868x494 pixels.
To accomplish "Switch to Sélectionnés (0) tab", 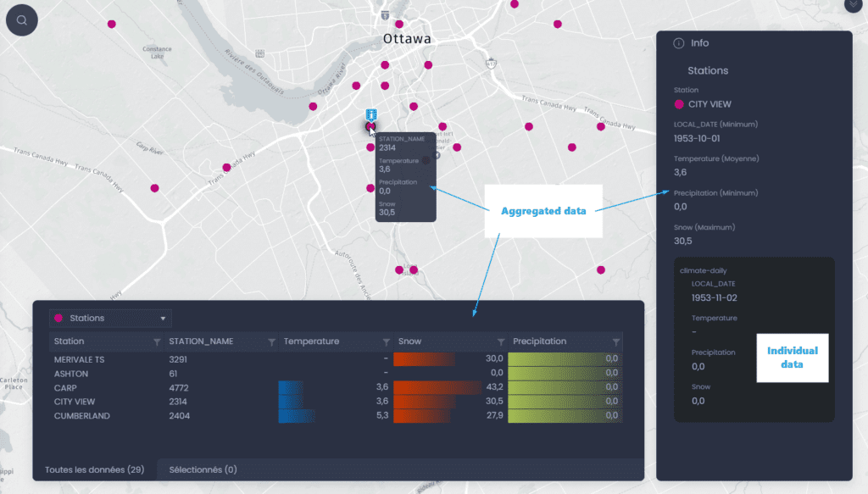I will point(203,469).
